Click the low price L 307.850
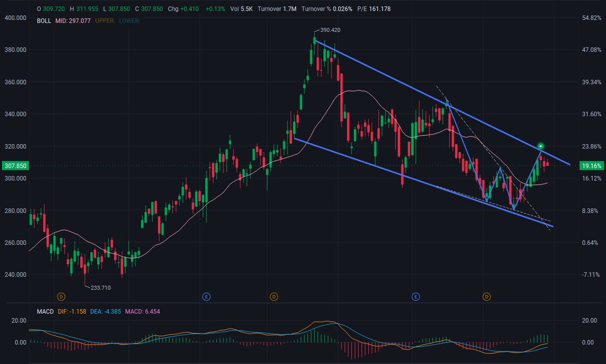The height and width of the screenshot is (364, 606). point(116,9)
